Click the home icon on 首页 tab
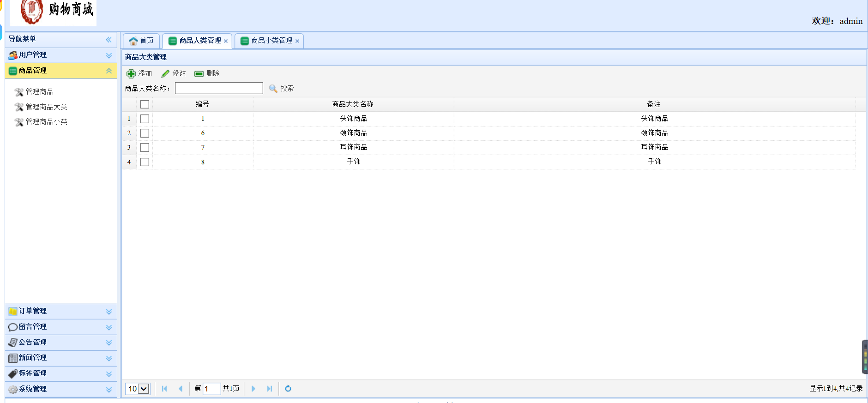This screenshot has width=868, height=403. [x=133, y=41]
